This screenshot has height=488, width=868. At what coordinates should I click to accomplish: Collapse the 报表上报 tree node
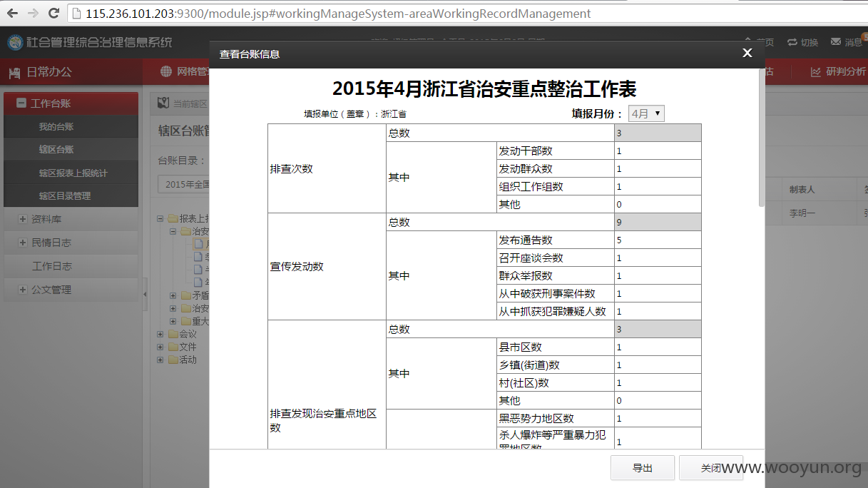pos(160,218)
